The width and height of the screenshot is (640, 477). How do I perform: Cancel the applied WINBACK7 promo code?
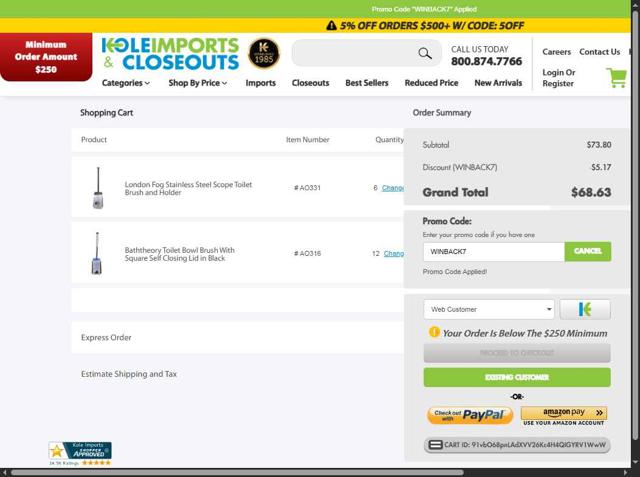[x=588, y=251]
